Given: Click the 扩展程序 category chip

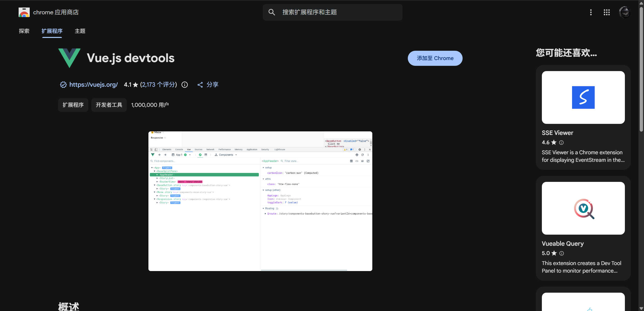Looking at the screenshot, I should pyautogui.click(x=73, y=105).
